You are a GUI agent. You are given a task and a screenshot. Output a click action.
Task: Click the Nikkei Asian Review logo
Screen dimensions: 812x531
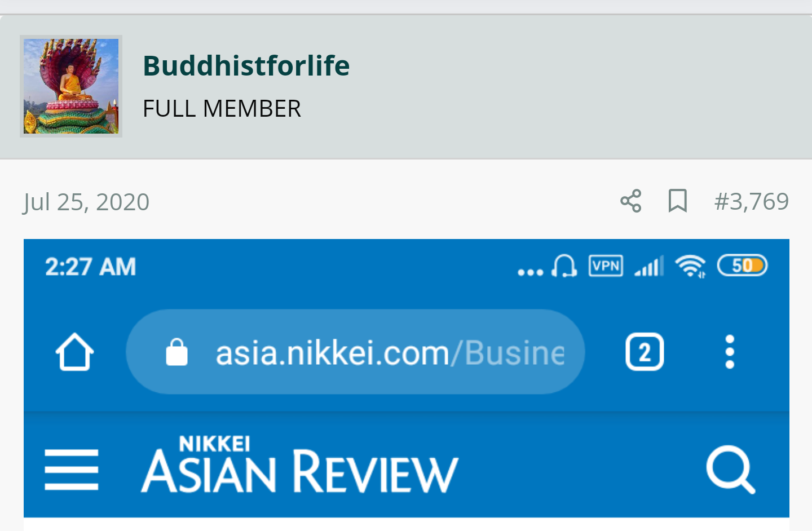click(x=299, y=464)
